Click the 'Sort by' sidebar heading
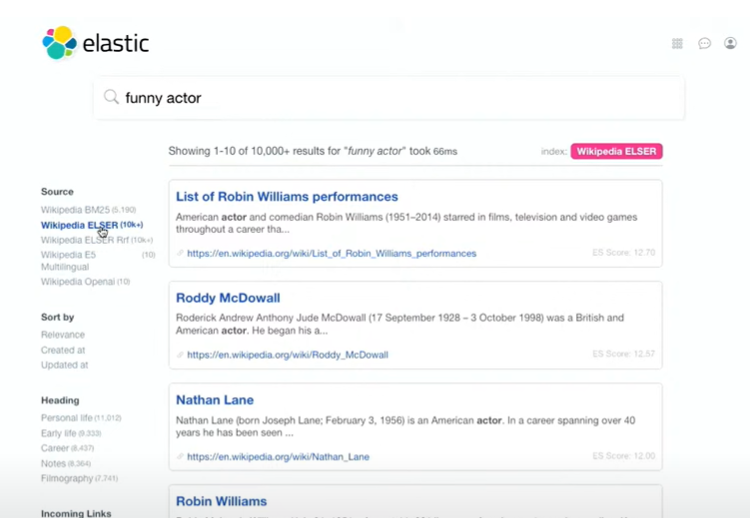 [x=57, y=317]
